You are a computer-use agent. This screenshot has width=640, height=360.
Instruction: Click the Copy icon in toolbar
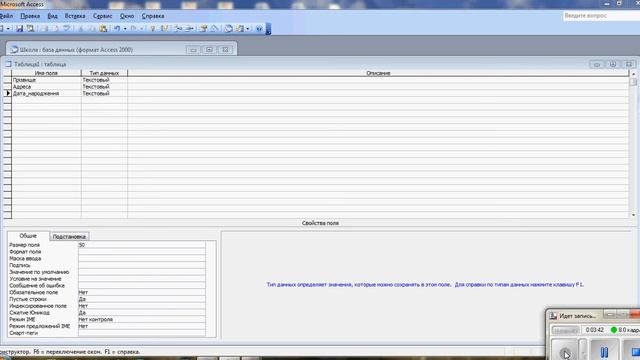[x=92, y=29]
